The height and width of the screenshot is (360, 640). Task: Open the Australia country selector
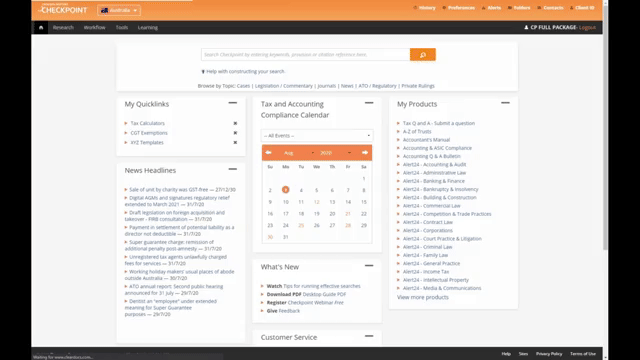(119, 10)
